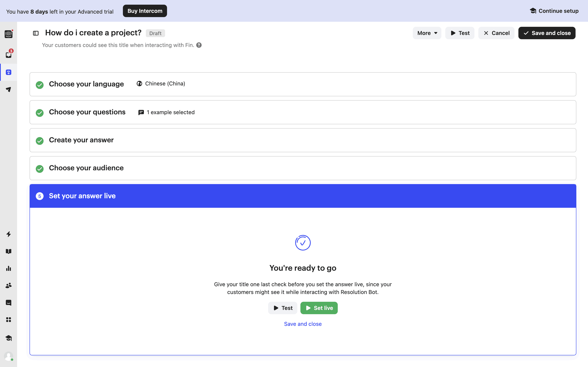Expand the Create your answer section
The image size is (588, 367).
(x=303, y=140)
